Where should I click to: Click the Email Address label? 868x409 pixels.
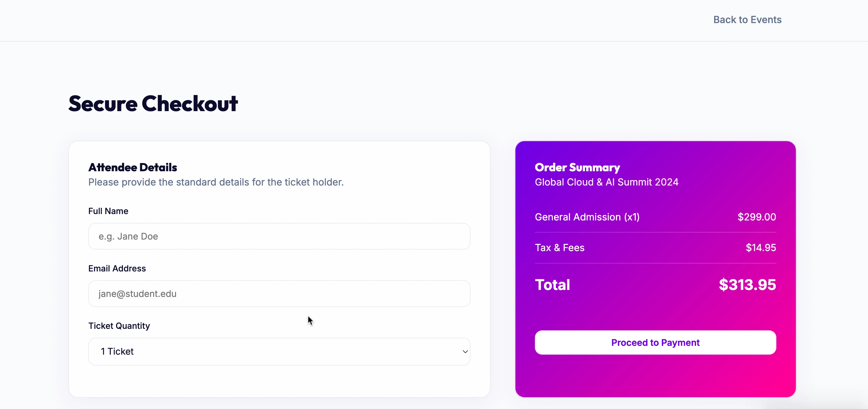tap(117, 268)
